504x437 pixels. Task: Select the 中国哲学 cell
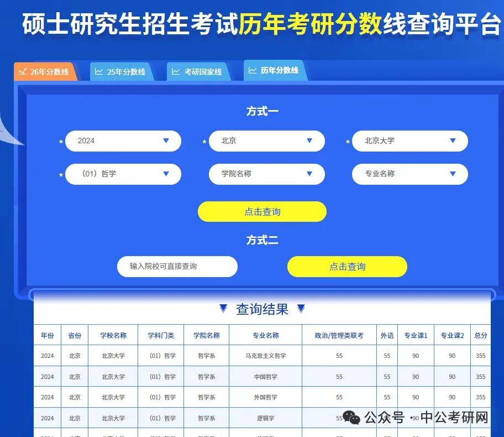(x=265, y=377)
